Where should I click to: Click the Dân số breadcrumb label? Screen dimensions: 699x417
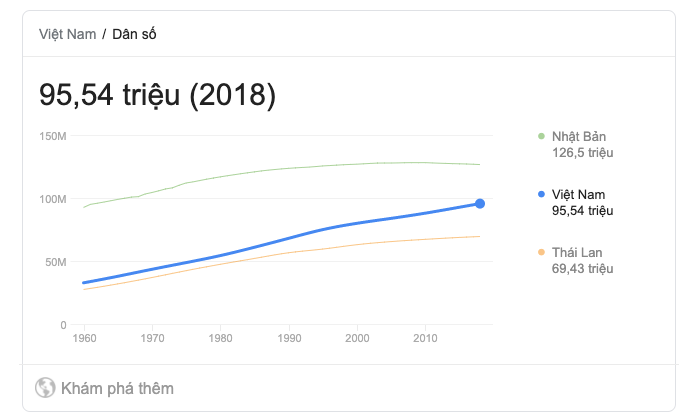pyautogui.click(x=134, y=34)
